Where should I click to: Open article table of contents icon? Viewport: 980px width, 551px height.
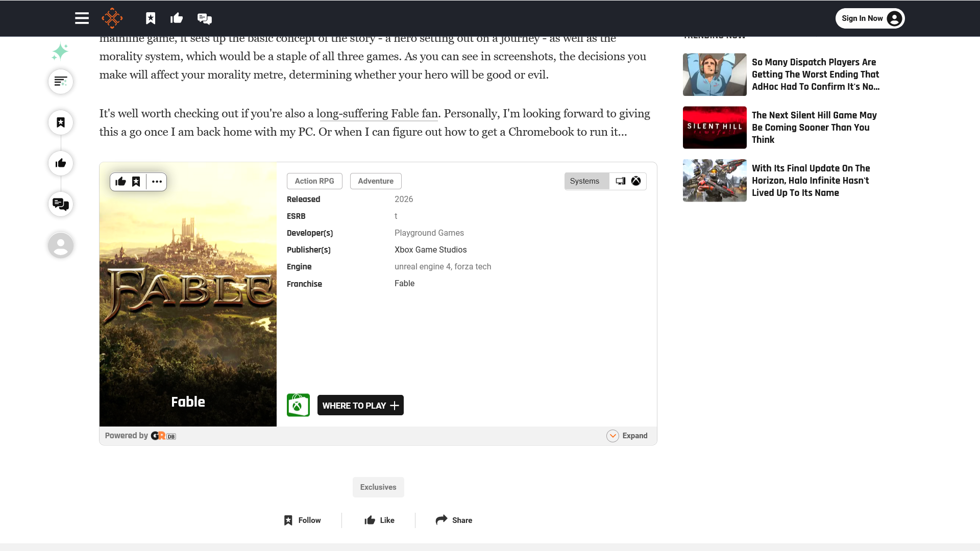tap(61, 82)
